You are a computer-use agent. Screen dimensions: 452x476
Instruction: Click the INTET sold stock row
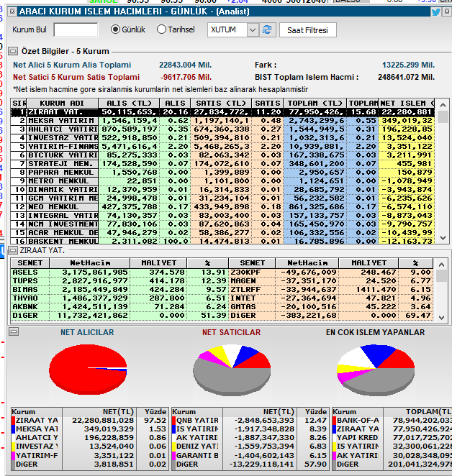[330, 298]
